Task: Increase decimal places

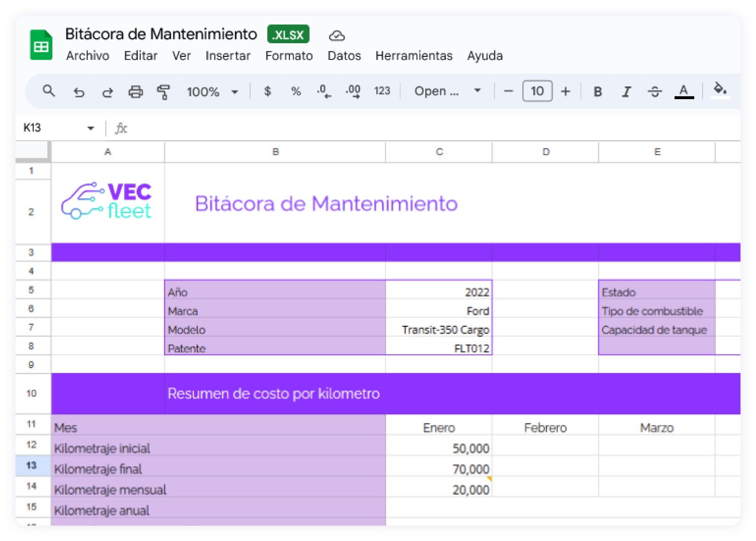Action: click(x=353, y=92)
